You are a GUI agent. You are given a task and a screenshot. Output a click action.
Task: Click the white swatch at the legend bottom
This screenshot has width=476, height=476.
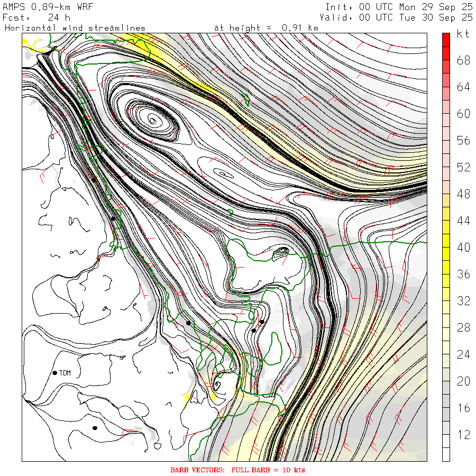coord(446,454)
